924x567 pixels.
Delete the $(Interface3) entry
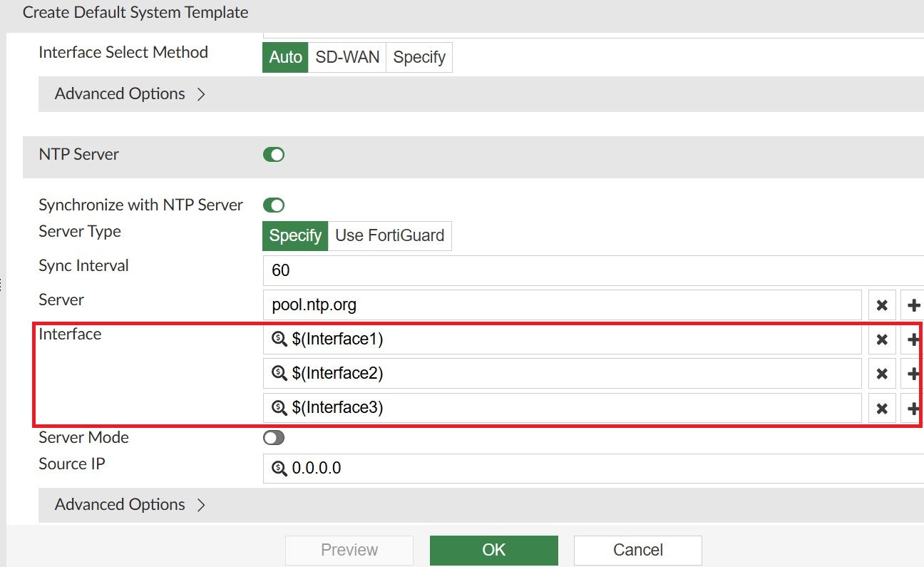(x=882, y=408)
